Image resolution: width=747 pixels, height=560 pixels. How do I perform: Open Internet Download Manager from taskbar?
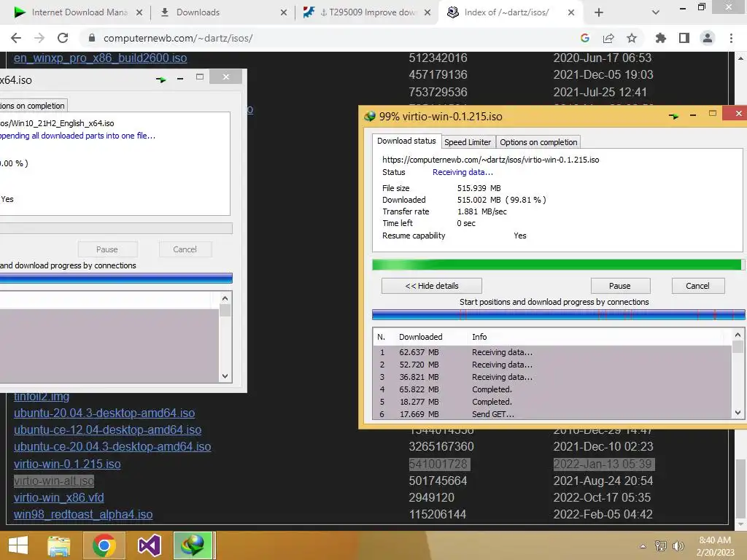193,545
